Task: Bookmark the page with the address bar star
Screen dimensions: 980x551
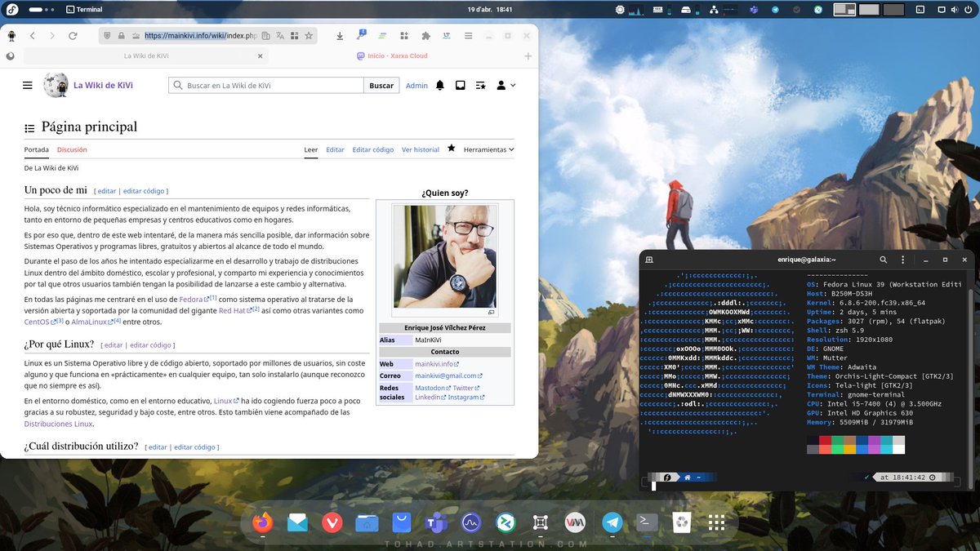Action: click(308, 36)
